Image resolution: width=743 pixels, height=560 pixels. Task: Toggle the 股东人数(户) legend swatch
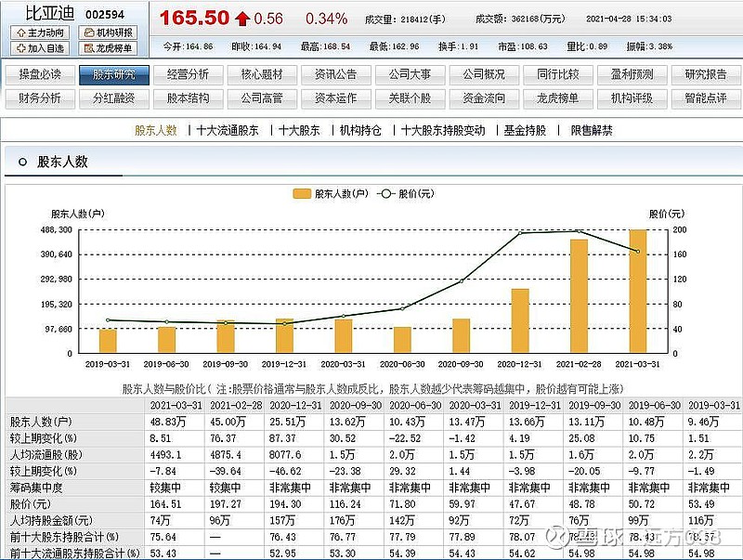pos(302,194)
